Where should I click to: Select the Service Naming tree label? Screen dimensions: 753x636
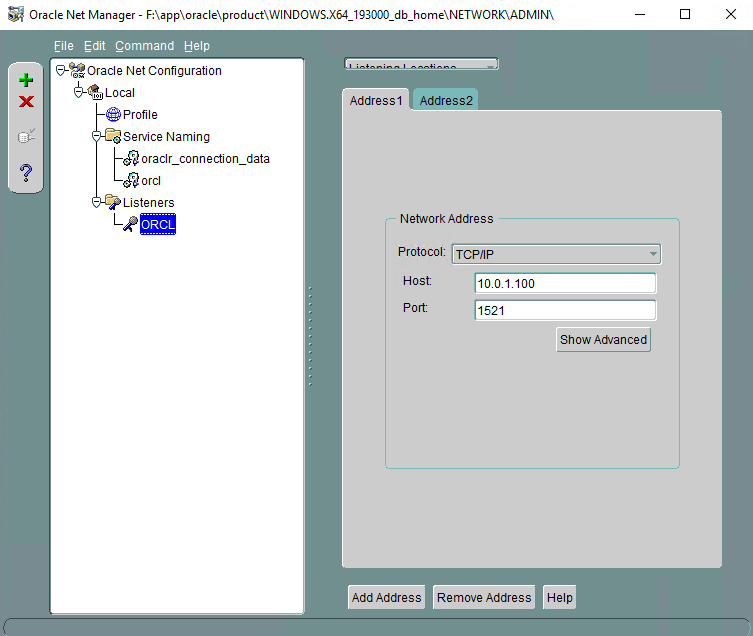(166, 136)
